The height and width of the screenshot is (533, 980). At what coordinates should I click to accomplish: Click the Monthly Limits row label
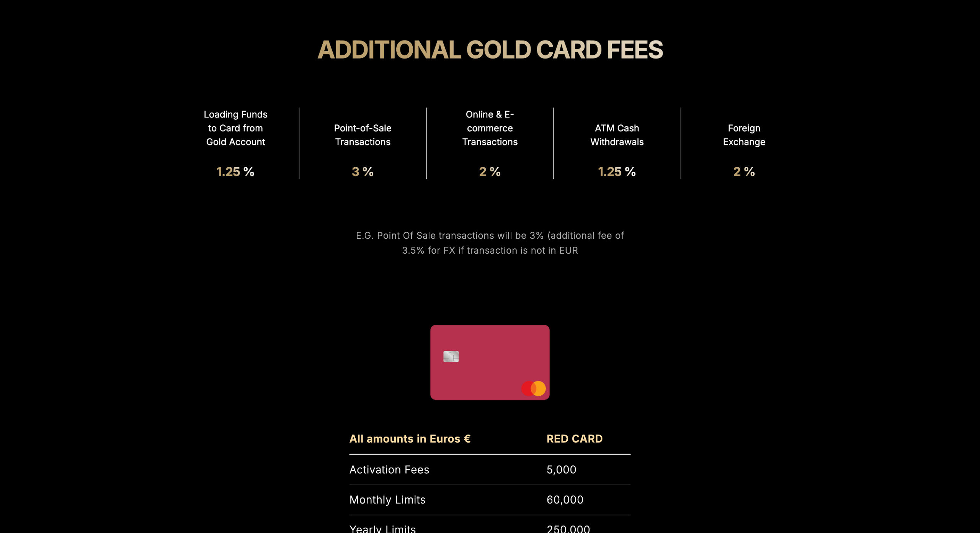click(387, 500)
